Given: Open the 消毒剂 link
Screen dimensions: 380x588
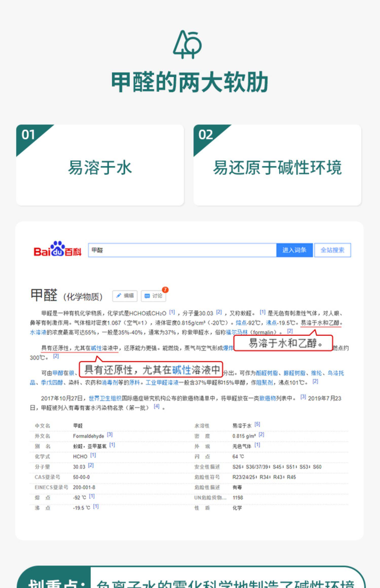Looking at the screenshot, I should [x=110, y=382].
